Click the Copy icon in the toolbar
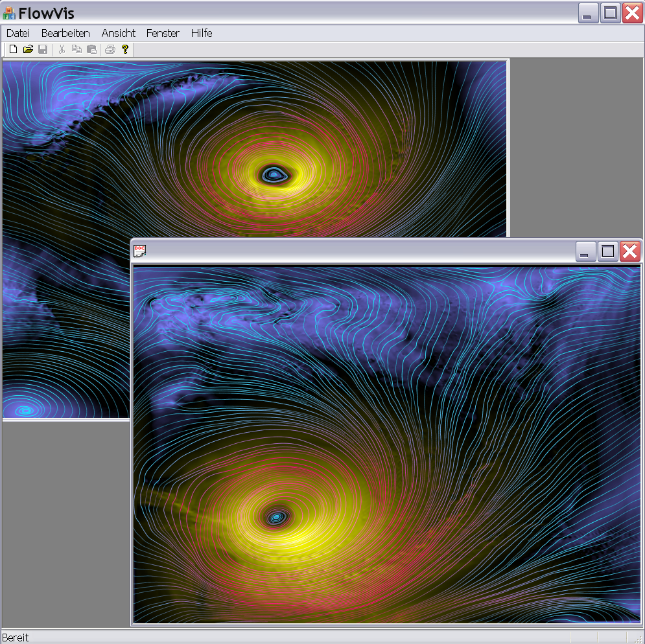The width and height of the screenshot is (645, 644). coord(76,49)
